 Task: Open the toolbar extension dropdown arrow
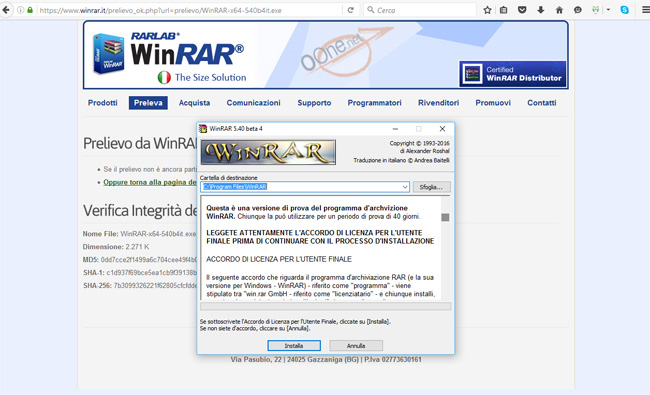click(608, 10)
